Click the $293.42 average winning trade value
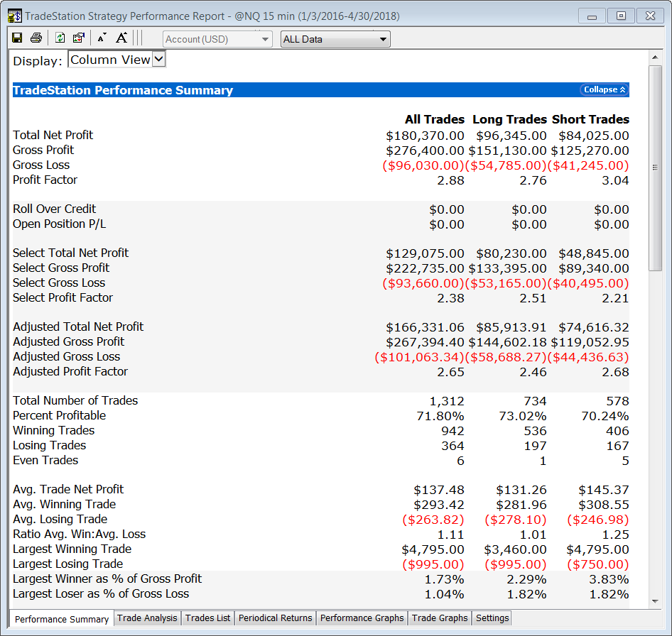The image size is (672, 636). [x=439, y=505]
